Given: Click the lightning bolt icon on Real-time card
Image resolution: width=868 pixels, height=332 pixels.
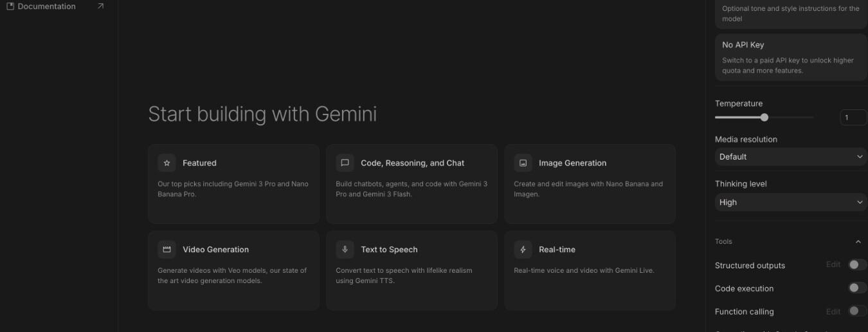Looking at the screenshot, I should click(523, 250).
